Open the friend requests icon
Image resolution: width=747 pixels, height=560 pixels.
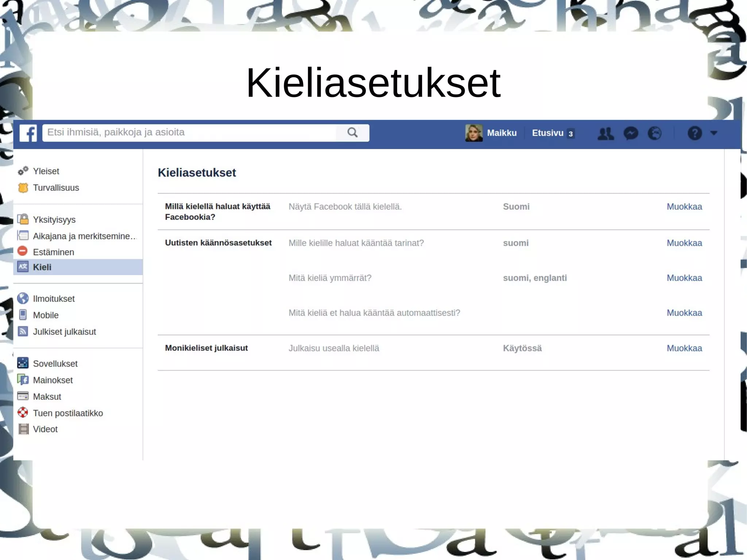(x=605, y=133)
